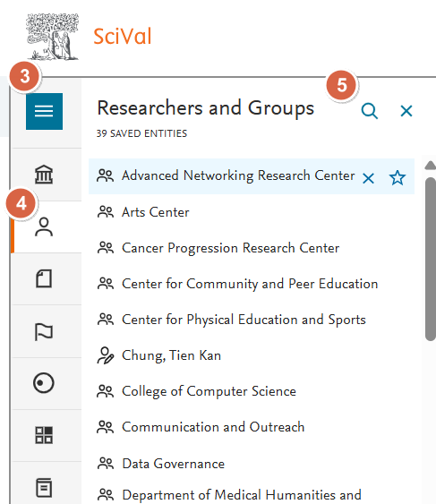Remove Advanced Networking Research Center entity
The height and width of the screenshot is (504, 436).
click(368, 178)
